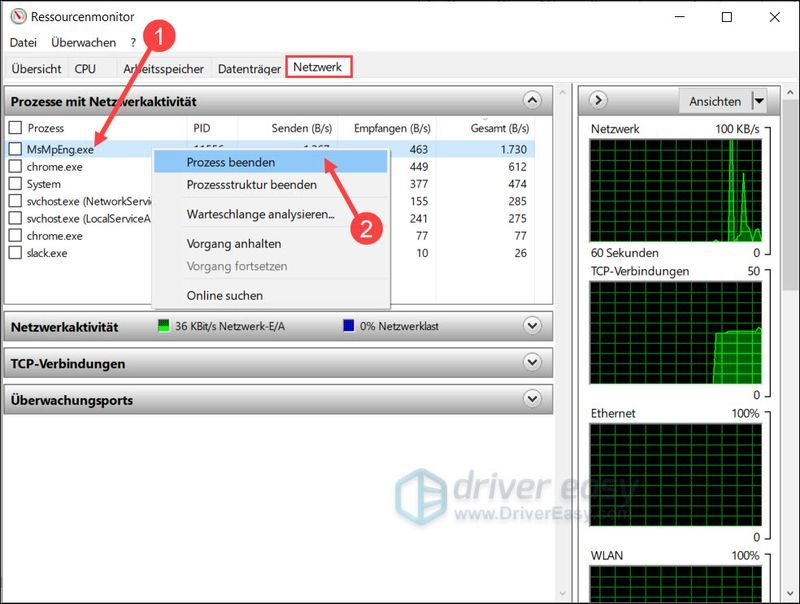
Task: Click the graphs pane vertical scrollbar thumb
Action: point(790,195)
